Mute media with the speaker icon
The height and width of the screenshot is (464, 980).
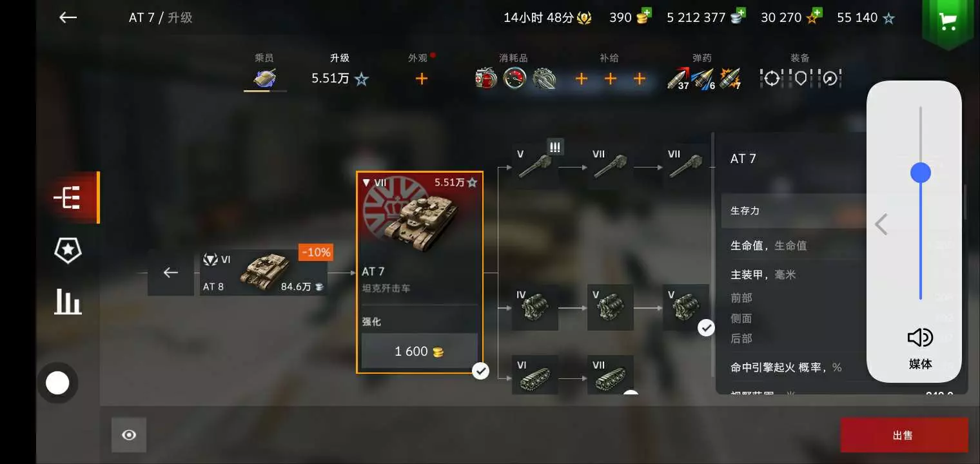tap(920, 337)
